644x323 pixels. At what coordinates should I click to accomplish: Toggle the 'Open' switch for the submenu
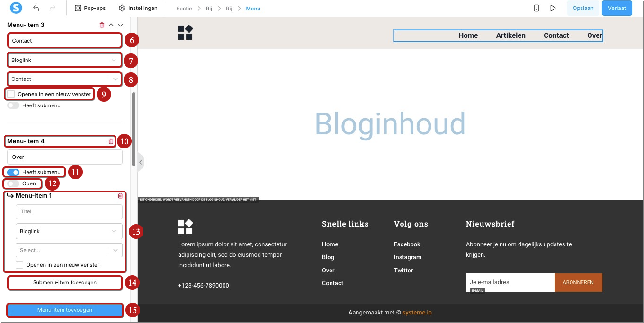coord(13,183)
